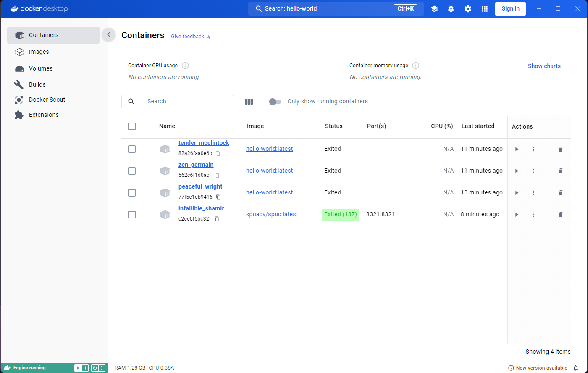Check the zen_germain row checkbox
Screen dimensions: 588x373
coord(132,171)
